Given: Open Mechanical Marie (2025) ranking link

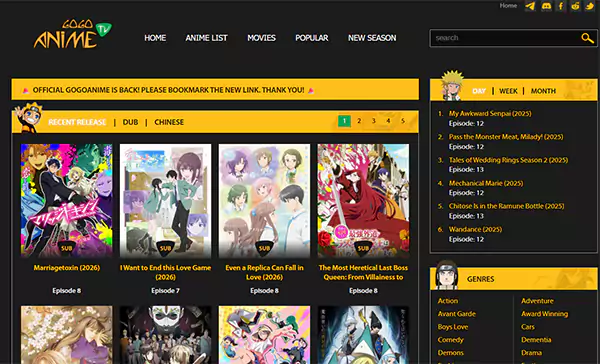Looking at the screenshot, I should point(486,183).
